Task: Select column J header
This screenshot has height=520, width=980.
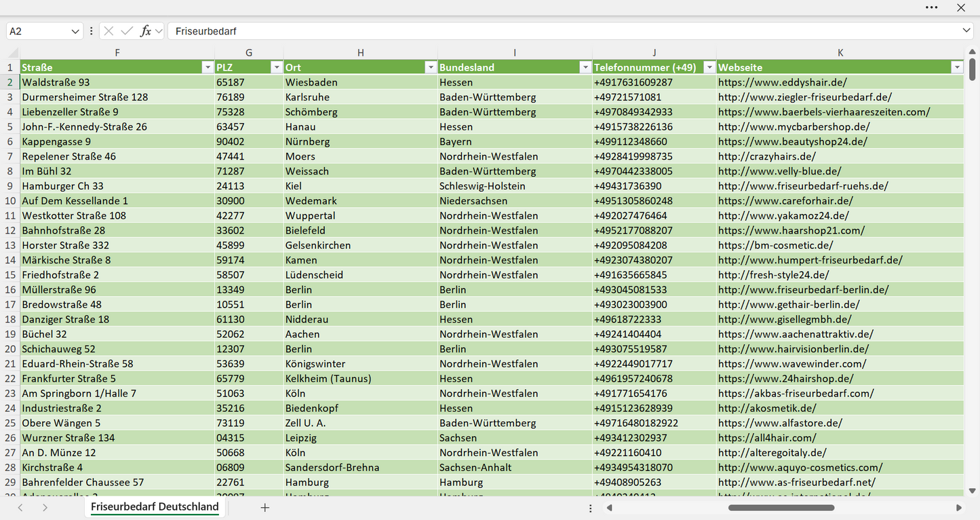Action: point(654,53)
